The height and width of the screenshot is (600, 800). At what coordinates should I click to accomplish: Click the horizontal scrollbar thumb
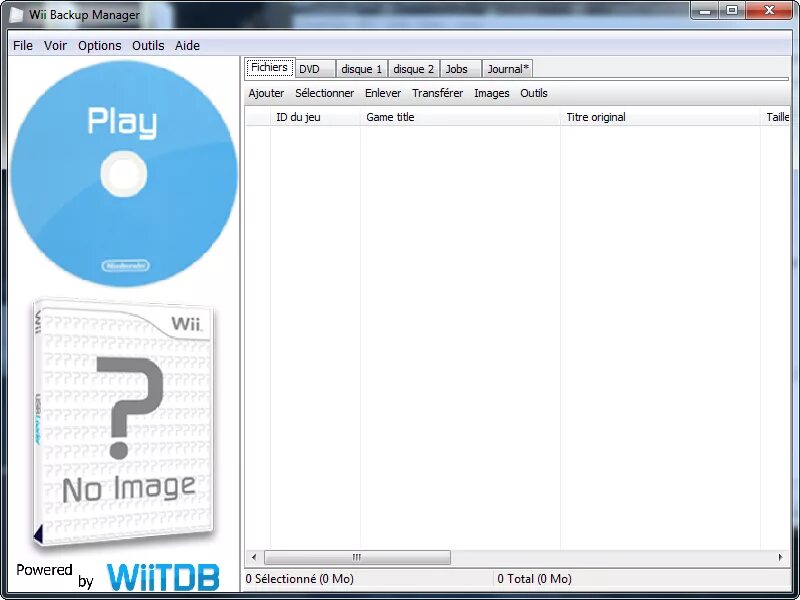357,557
